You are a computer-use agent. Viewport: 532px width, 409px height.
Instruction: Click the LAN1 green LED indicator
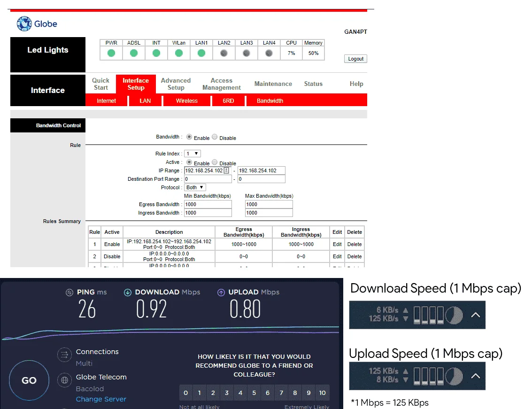[x=201, y=53]
